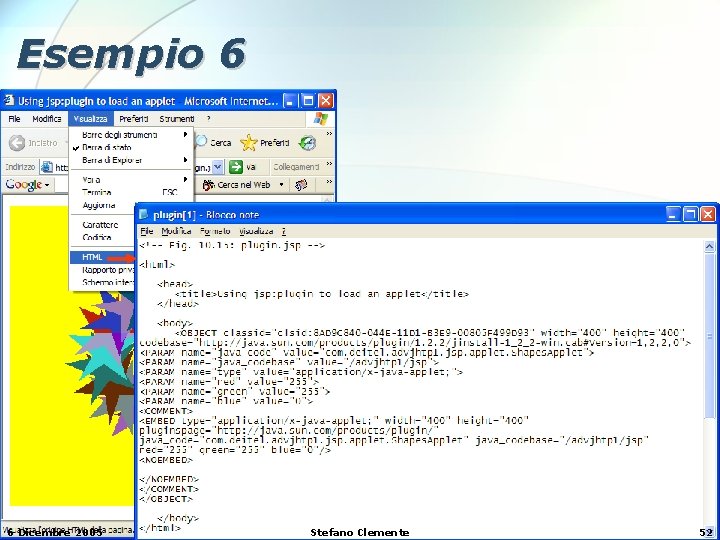Select Codifica in the Visualizza menu
Image resolution: width=720 pixels, height=540 pixels.
coord(102,237)
